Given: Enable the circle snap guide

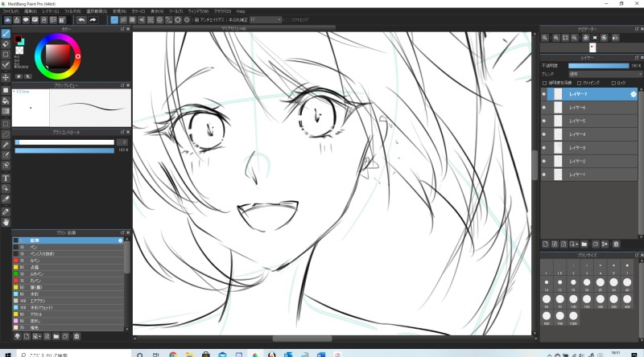Looking at the screenshot, I should point(159,19).
